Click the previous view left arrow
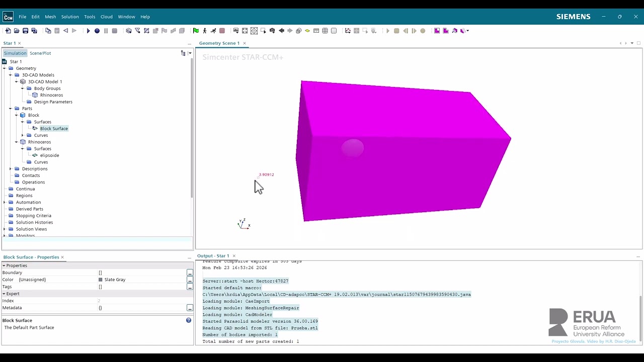This screenshot has width=644, height=362. coord(281,31)
